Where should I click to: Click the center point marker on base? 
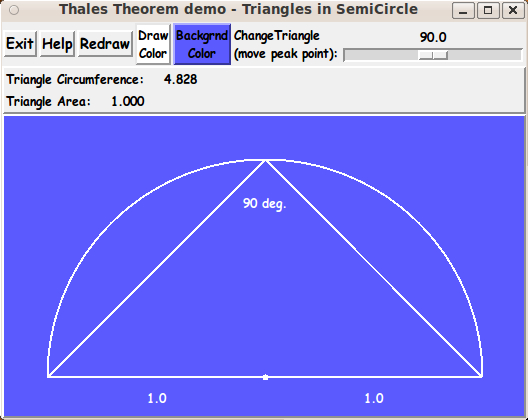click(265, 377)
